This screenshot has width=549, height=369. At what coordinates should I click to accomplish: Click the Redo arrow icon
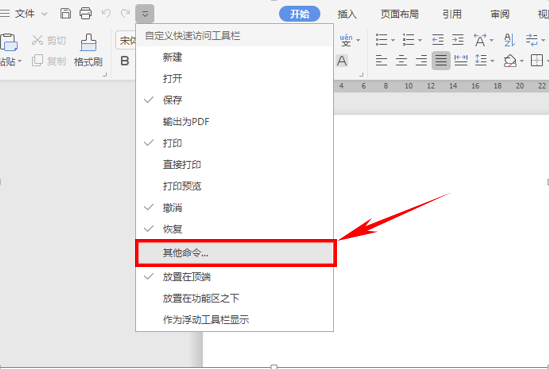[x=125, y=14]
